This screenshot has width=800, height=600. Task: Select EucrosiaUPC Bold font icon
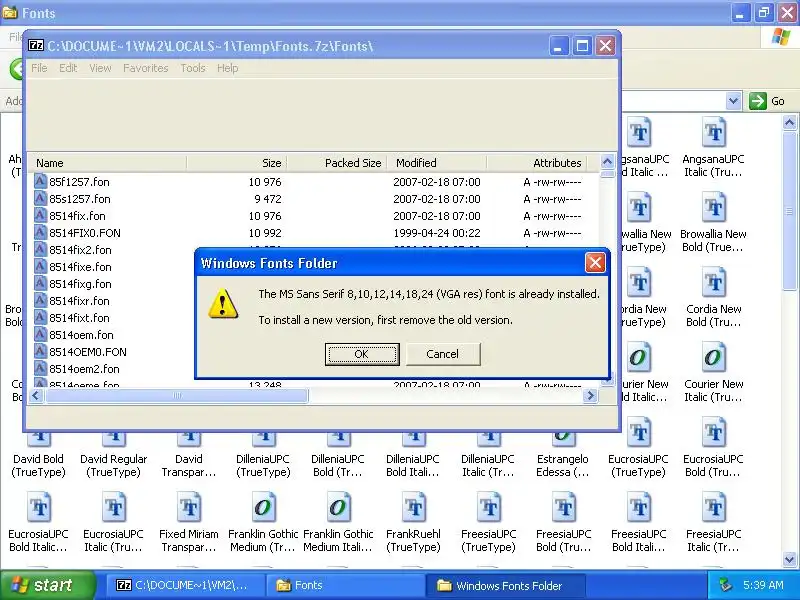[713, 432]
